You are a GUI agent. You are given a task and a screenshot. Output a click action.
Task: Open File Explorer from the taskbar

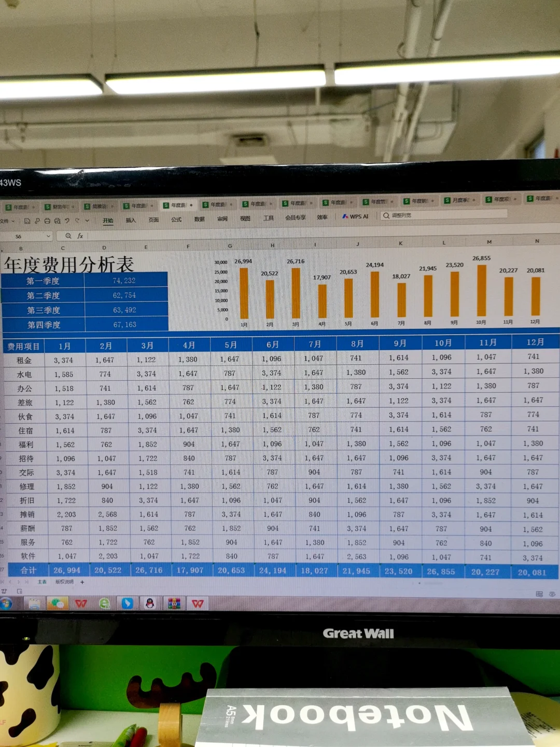point(35,603)
